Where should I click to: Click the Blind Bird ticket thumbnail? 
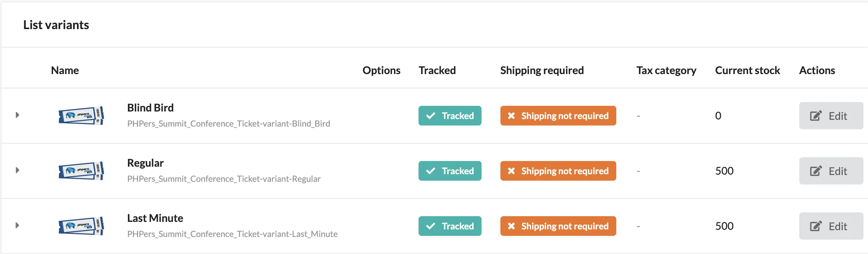[x=81, y=115]
